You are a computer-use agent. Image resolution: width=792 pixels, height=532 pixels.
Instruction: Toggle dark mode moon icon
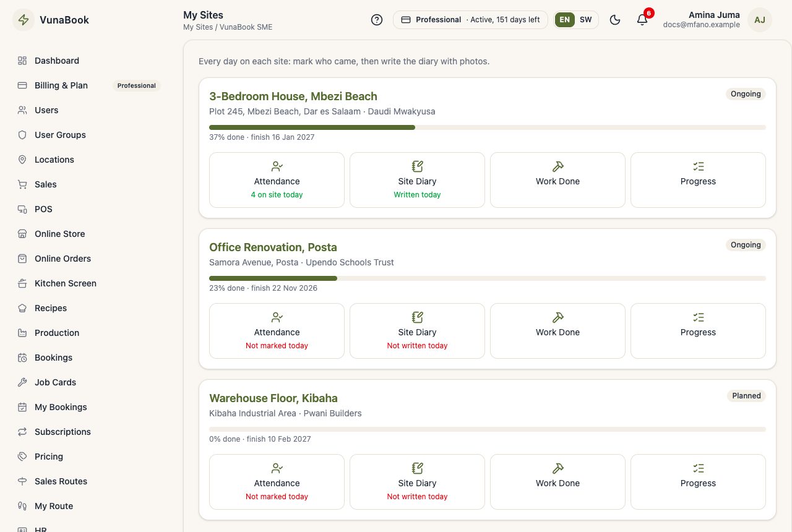click(x=615, y=20)
